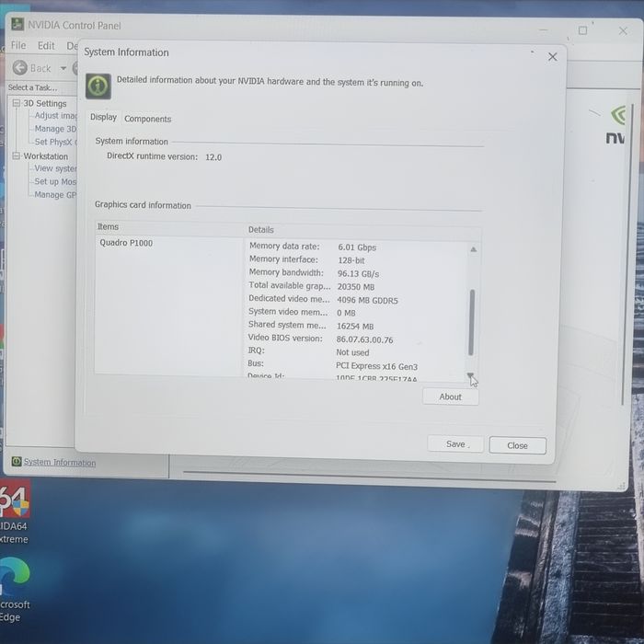
Task: Open Microsoft Edge desktop icon
Action: pyautogui.click(x=15, y=591)
